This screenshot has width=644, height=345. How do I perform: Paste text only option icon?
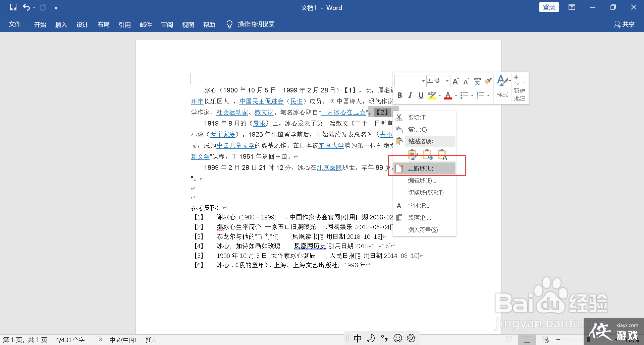click(442, 154)
